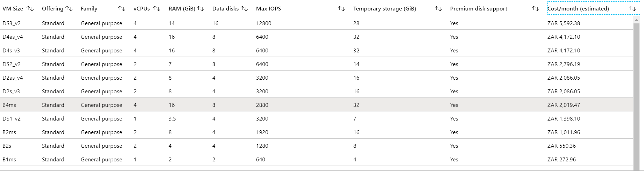This screenshot has width=644, height=175.
Task: Sort rows by RAM (GiB) arrows
Action: [200, 9]
